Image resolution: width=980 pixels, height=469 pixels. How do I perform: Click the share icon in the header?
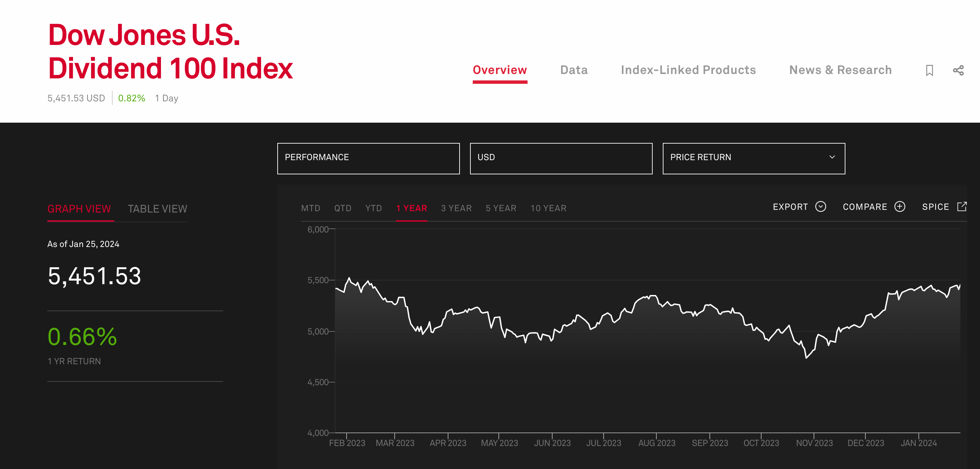(x=958, y=70)
